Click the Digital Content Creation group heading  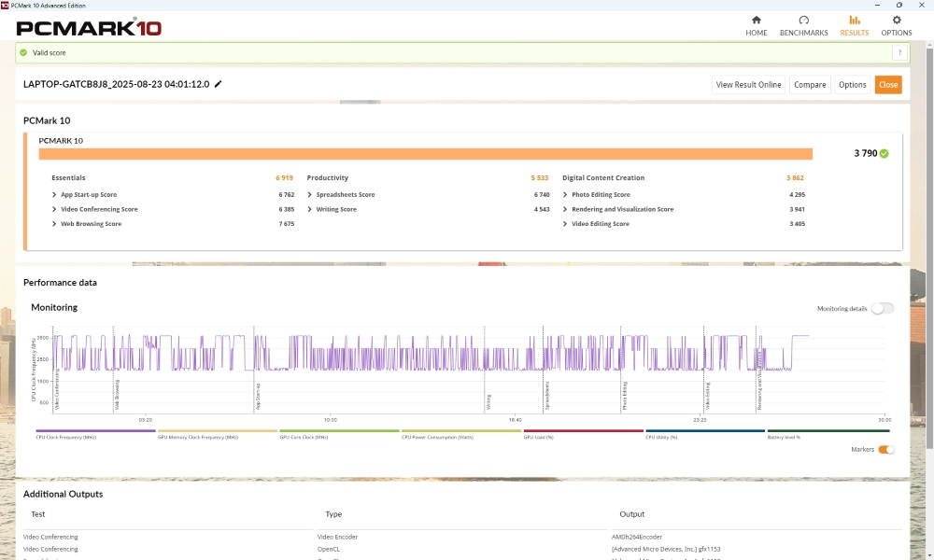[x=603, y=178]
